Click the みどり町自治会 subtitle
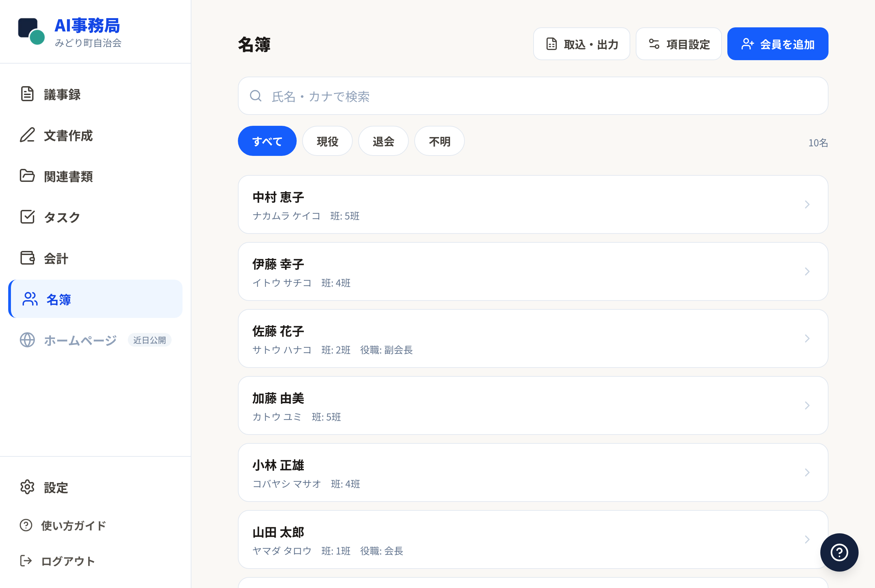 pos(88,43)
